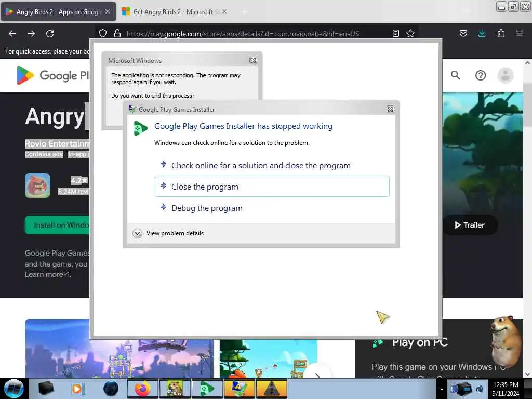Open the green jungle screenshot thumbnail
The image size is (532, 399).
269,358
